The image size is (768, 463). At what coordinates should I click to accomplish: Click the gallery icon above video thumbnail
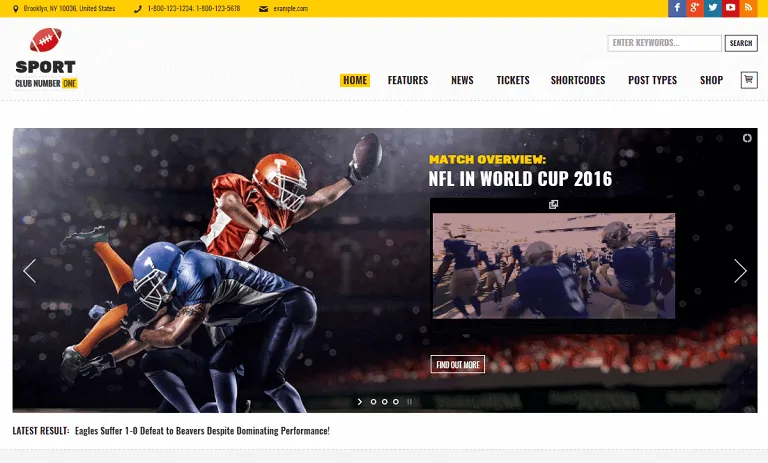(x=553, y=204)
